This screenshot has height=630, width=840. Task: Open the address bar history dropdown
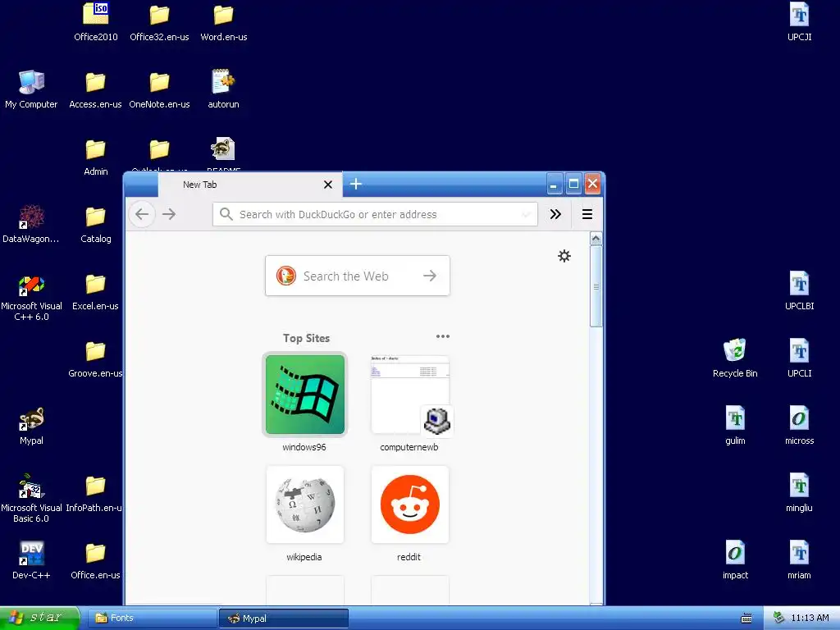coord(527,214)
